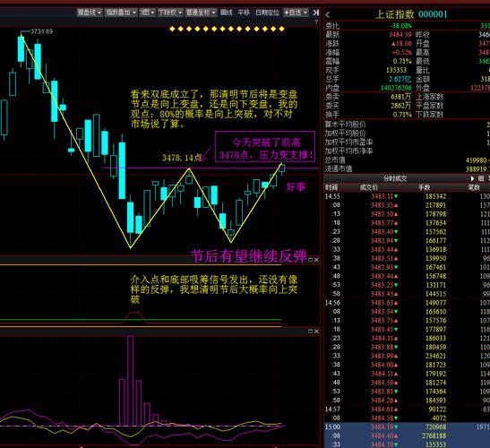
Task: Click the first yellow diamond marker
Action: click(172, 29)
